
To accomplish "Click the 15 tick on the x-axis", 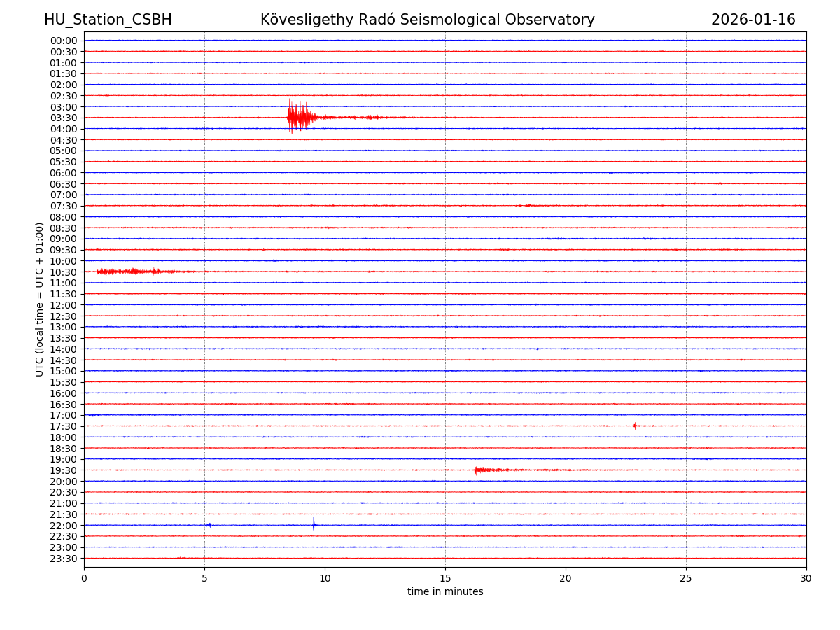I will (x=445, y=578).
